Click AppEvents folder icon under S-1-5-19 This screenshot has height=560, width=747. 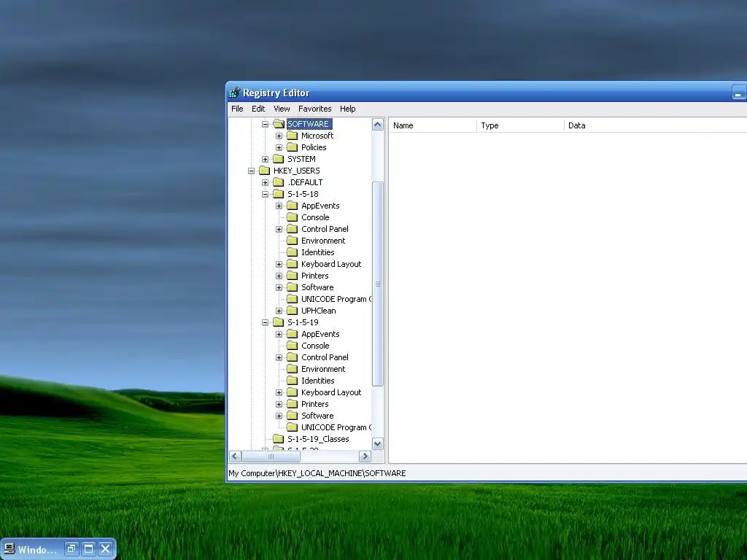click(x=292, y=334)
